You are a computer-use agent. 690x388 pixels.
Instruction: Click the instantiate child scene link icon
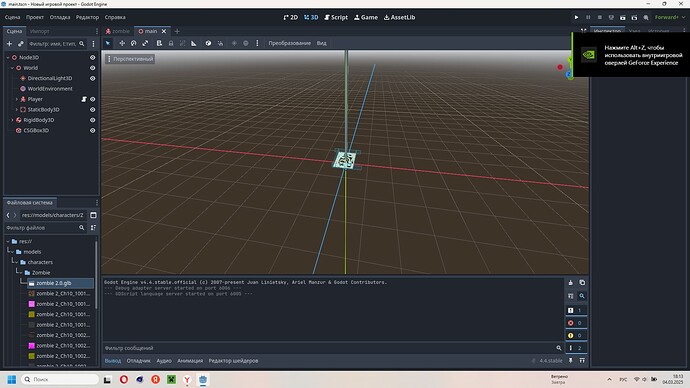21,44
